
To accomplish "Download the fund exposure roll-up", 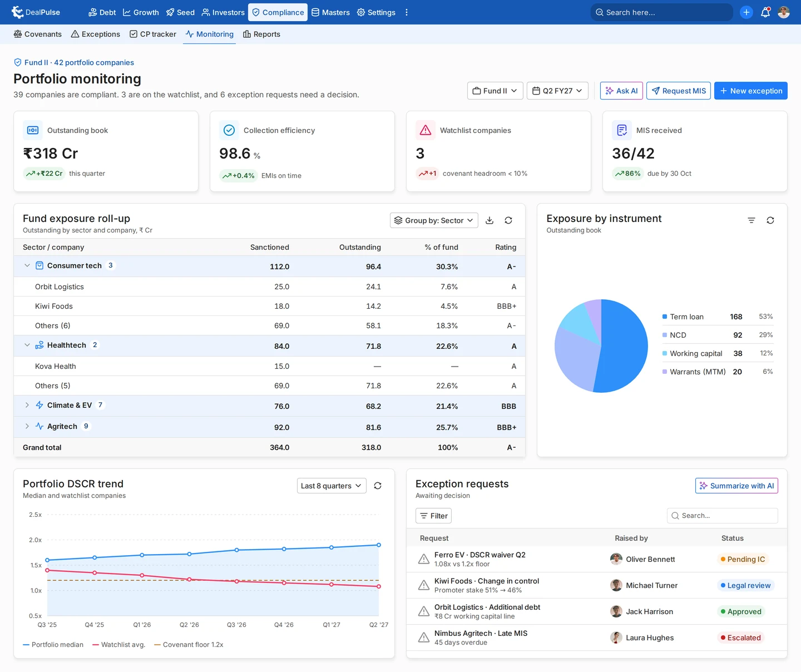I will point(489,220).
